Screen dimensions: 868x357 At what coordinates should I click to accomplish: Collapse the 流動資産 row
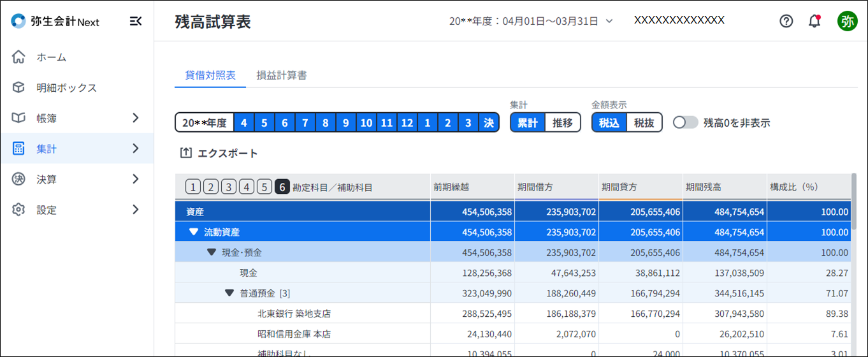coord(194,232)
